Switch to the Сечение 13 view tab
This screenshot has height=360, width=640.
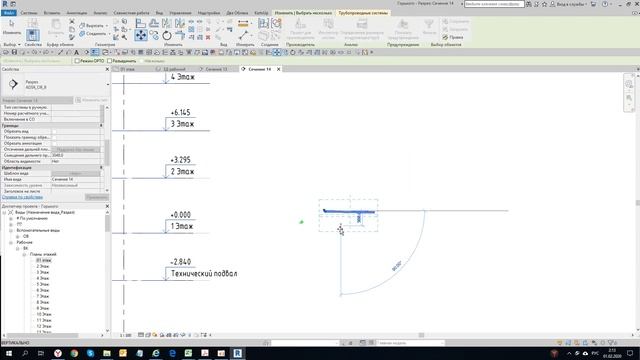click(x=217, y=69)
